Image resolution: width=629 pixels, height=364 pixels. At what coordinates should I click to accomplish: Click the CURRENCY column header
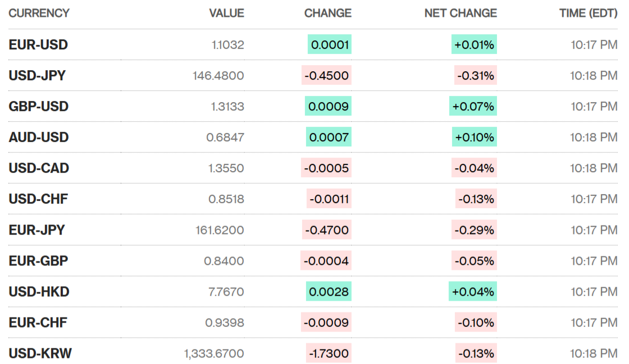[39, 13]
